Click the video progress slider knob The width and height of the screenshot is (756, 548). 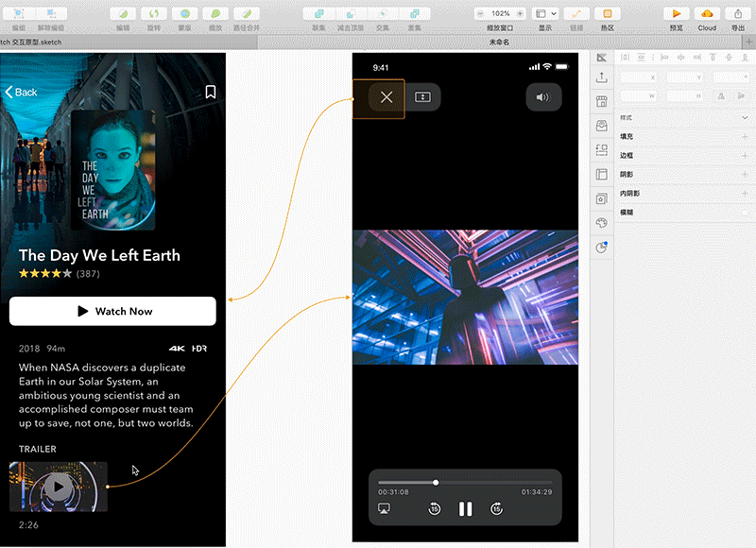[x=436, y=483]
